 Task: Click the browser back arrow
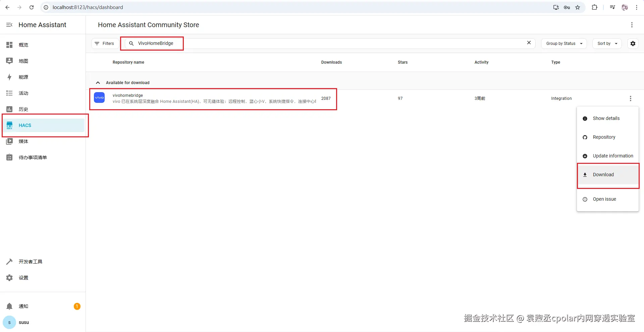[x=7, y=7]
